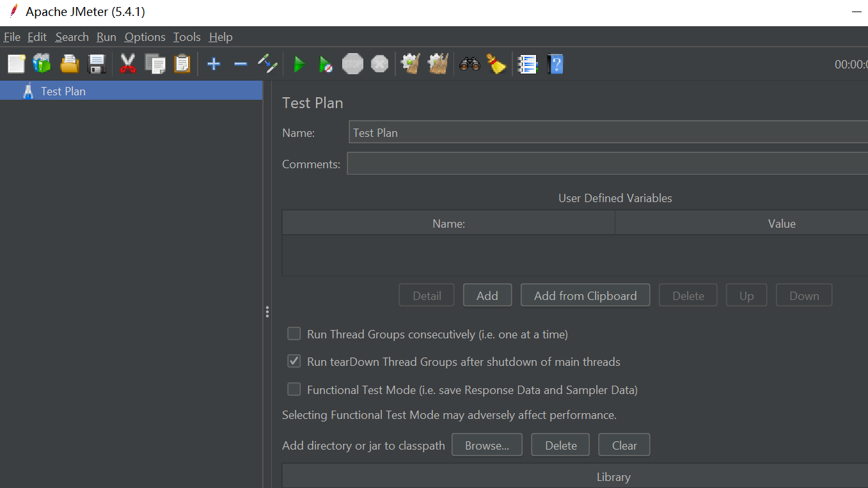Click the Browse... classpath button
This screenshot has height=488, width=868.
tap(487, 445)
